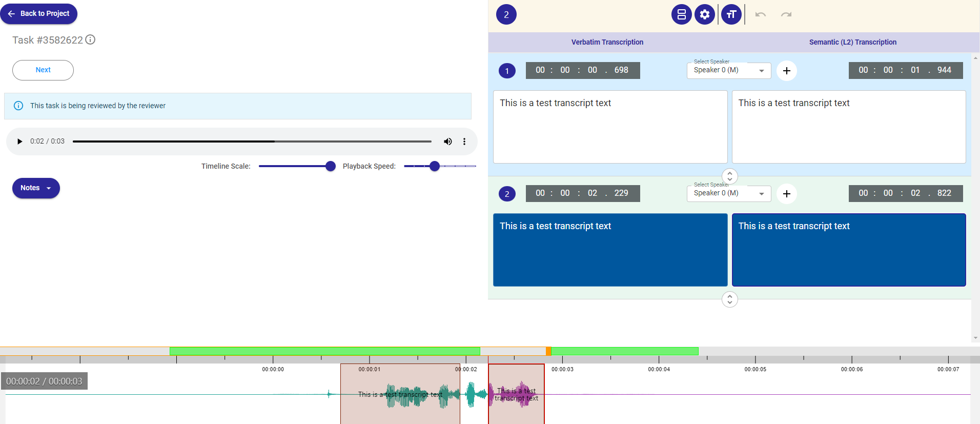980x424 pixels.
Task: Click the 00:00:06 timeline mark
Action: (852, 369)
